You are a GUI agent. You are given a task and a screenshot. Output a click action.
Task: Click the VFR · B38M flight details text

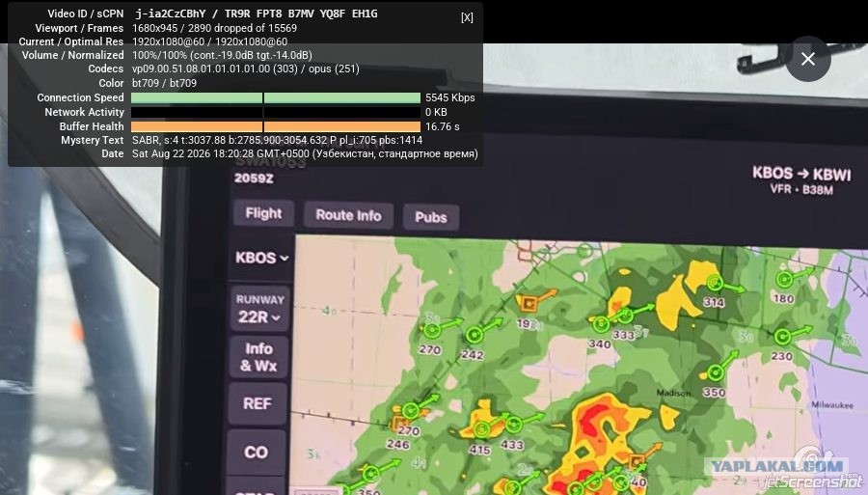(x=801, y=189)
